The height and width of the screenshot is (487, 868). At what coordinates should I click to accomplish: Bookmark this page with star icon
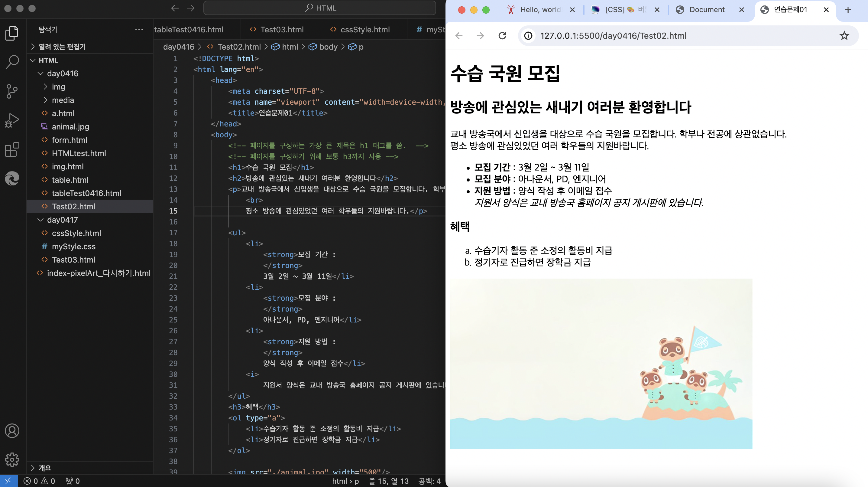point(844,36)
